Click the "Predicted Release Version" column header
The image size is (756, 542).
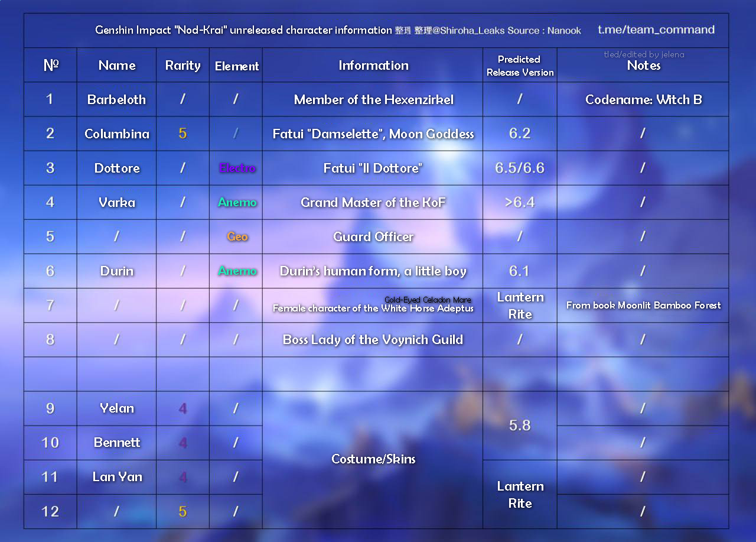(x=520, y=66)
